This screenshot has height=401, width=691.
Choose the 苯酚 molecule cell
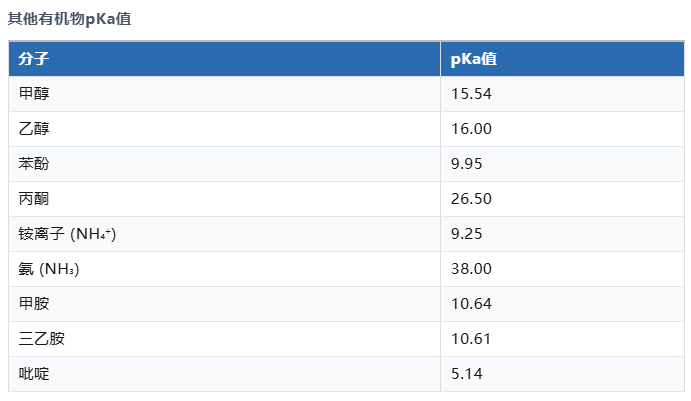34,164
